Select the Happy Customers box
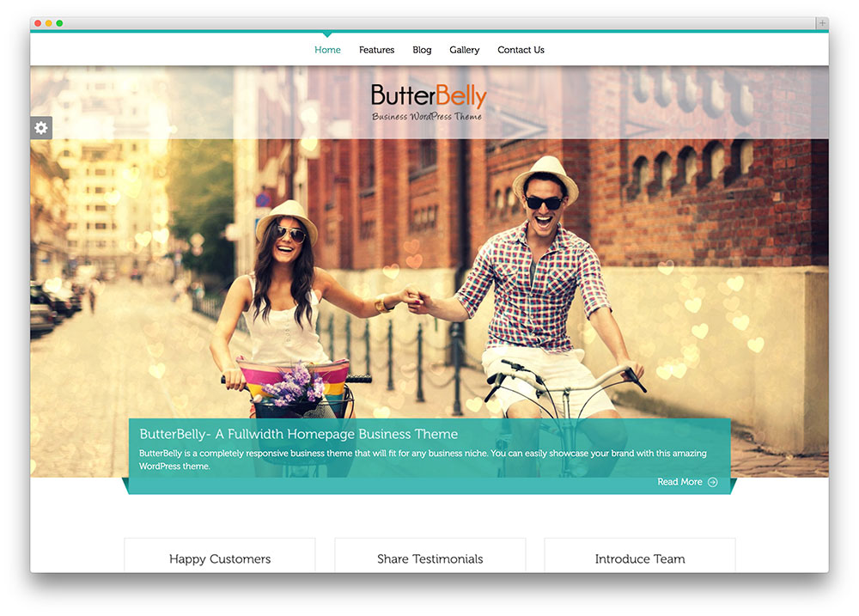 pos(220,558)
